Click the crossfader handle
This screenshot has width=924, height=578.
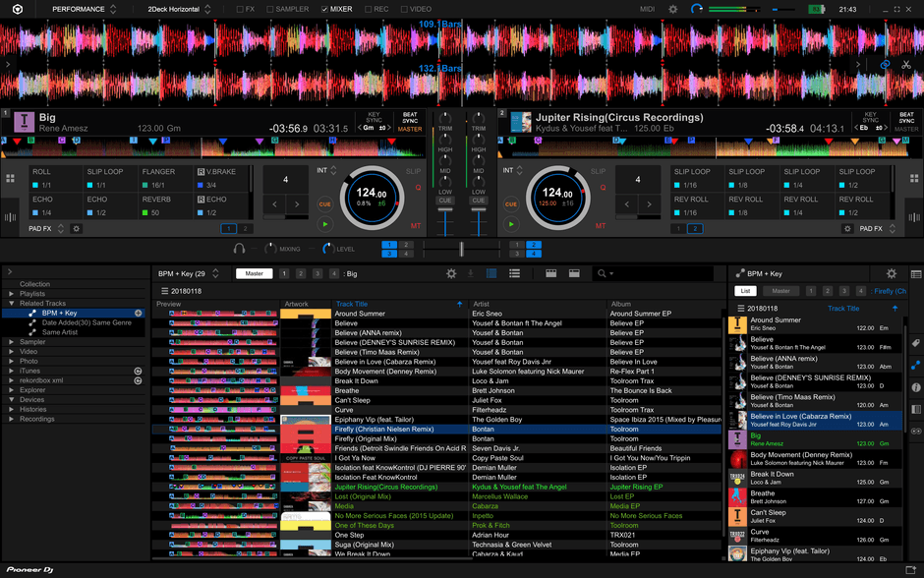pyautogui.click(x=461, y=249)
